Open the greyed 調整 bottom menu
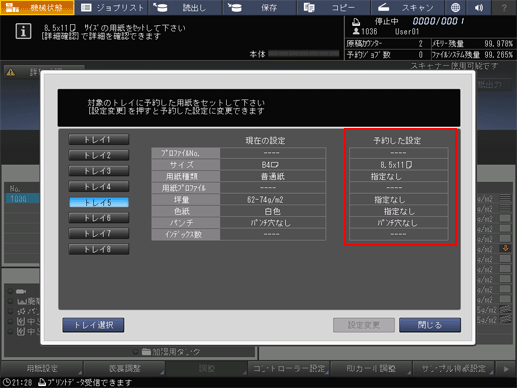517x388 pixels. click(x=206, y=369)
